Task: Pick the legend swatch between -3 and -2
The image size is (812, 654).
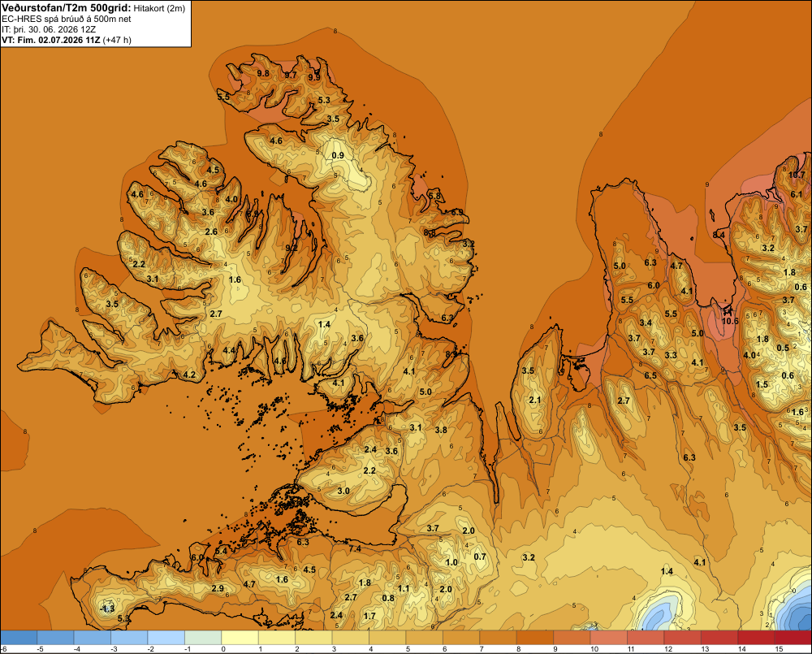Action: pyautogui.click(x=129, y=638)
